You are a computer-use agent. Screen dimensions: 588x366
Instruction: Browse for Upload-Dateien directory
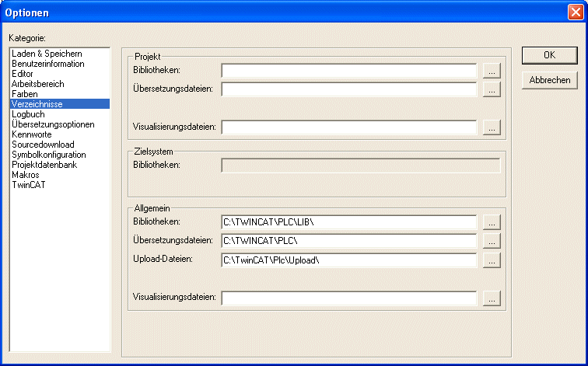(x=491, y=260)
